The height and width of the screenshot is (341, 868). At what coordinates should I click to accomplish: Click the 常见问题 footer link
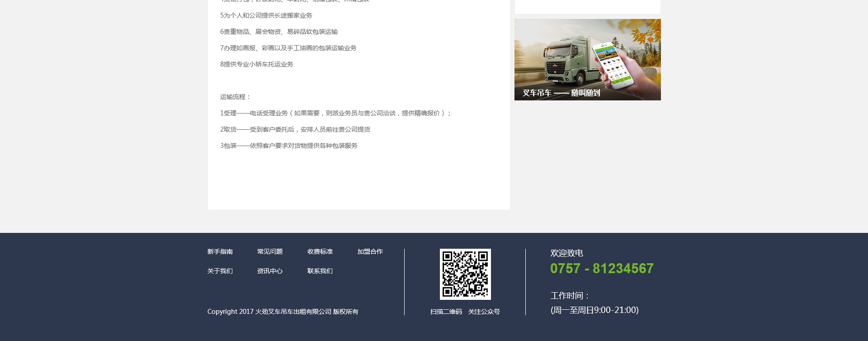[x=269, y=251]
